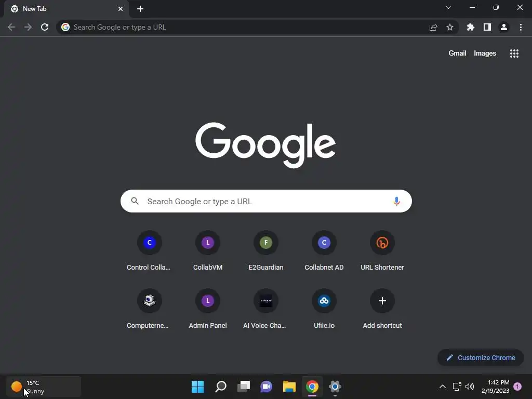The image size is (532, 399).
Task: Click the Chrome taskbar icon
Action: [x=312, y=387]
